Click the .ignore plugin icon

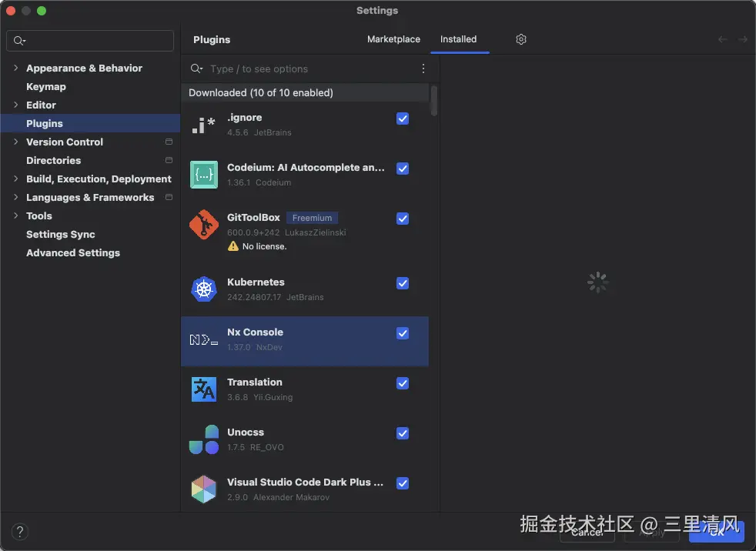(x=203, y=125)
